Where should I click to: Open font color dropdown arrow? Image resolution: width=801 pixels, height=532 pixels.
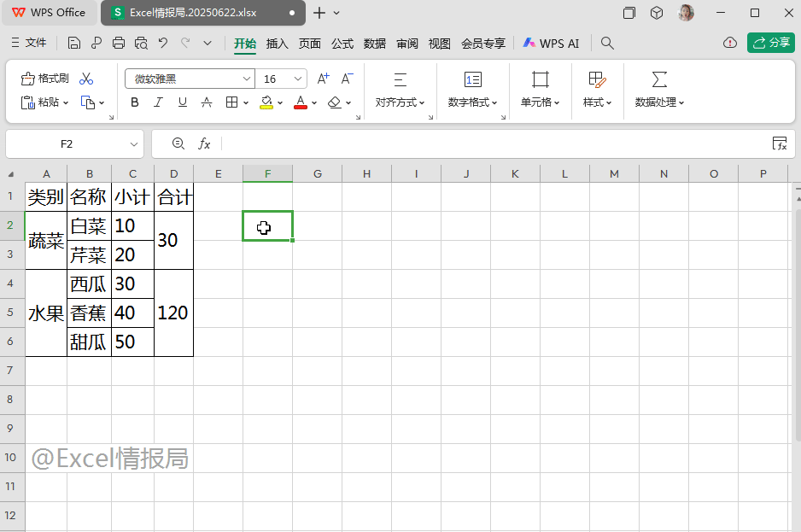[x=314, y=102]
